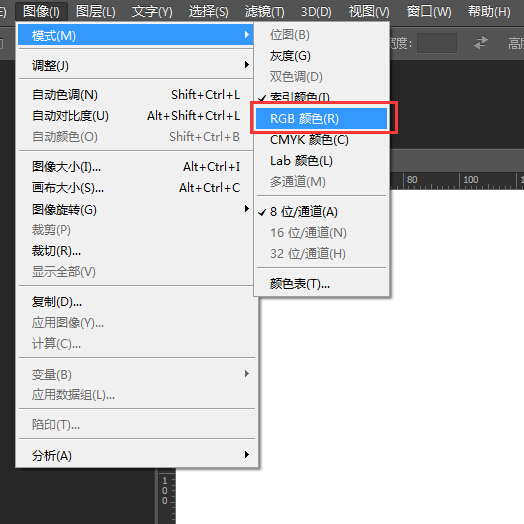Choose 裁剪(P) menu entry
The height and width of the screenshot is (524, 524).
coord(136,230)
